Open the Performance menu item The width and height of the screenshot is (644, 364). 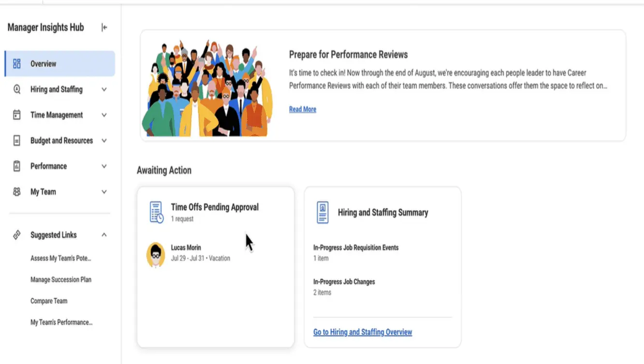pyautogui.click(x=48, y=166)
